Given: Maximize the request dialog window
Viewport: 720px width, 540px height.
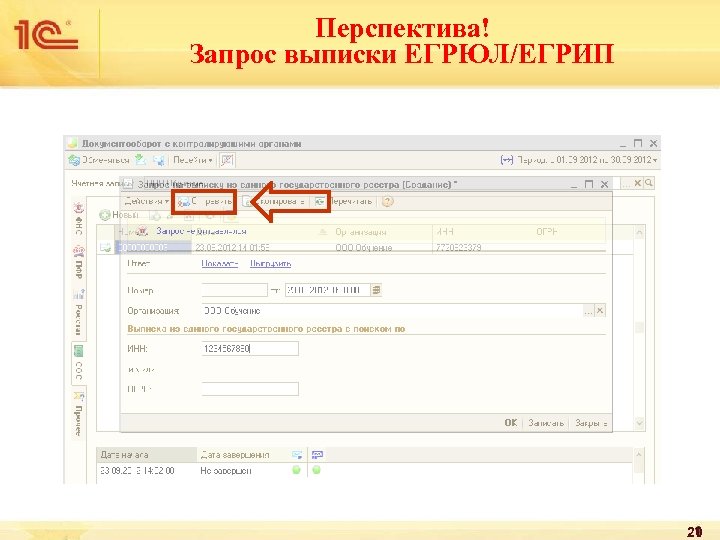Looking at the screenshot, I should [x=589, y=184].
